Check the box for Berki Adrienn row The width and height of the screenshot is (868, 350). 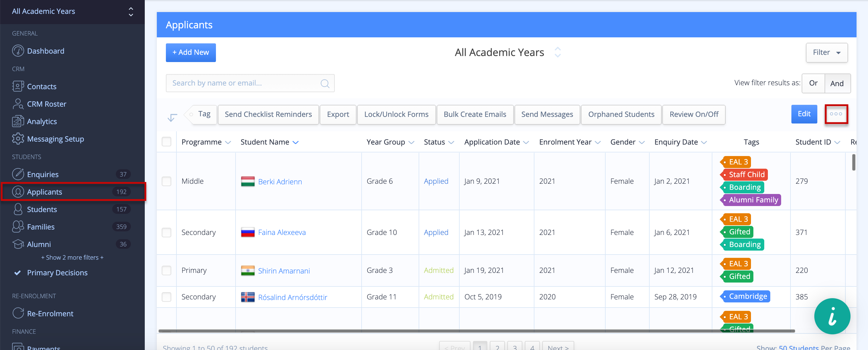point(166,181)
